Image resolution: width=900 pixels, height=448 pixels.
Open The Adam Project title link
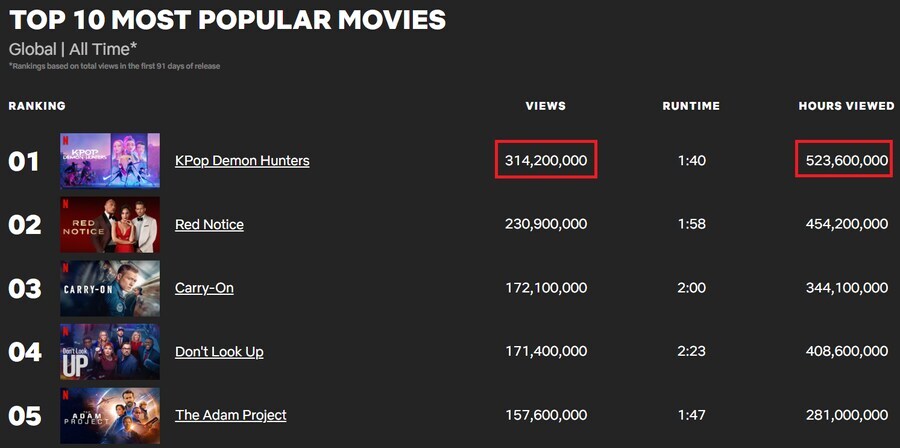click(230, 415)
